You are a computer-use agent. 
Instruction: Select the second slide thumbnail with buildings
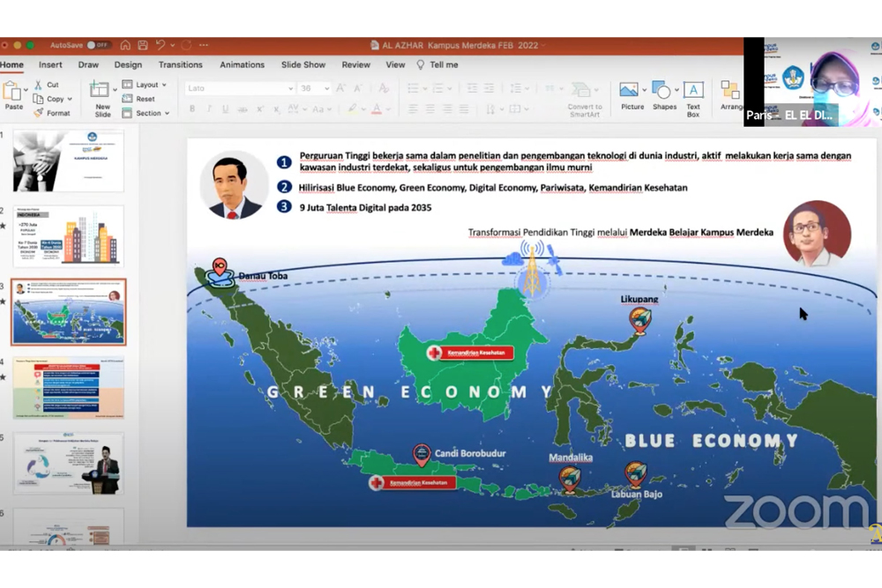(x=68, y=235)
